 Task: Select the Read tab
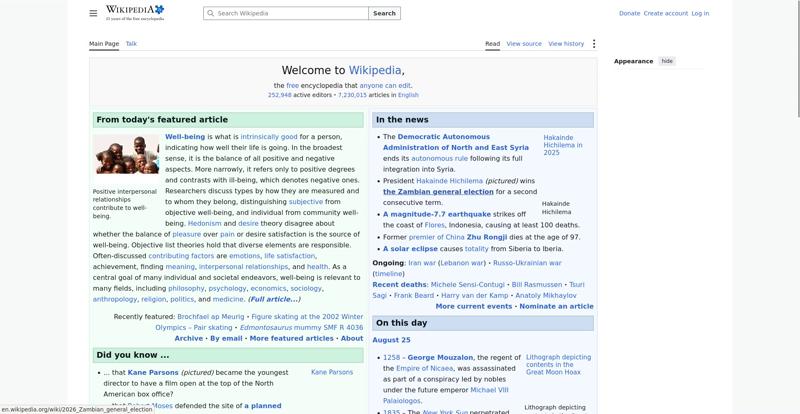pyautogui.click(x=492, y=44)
